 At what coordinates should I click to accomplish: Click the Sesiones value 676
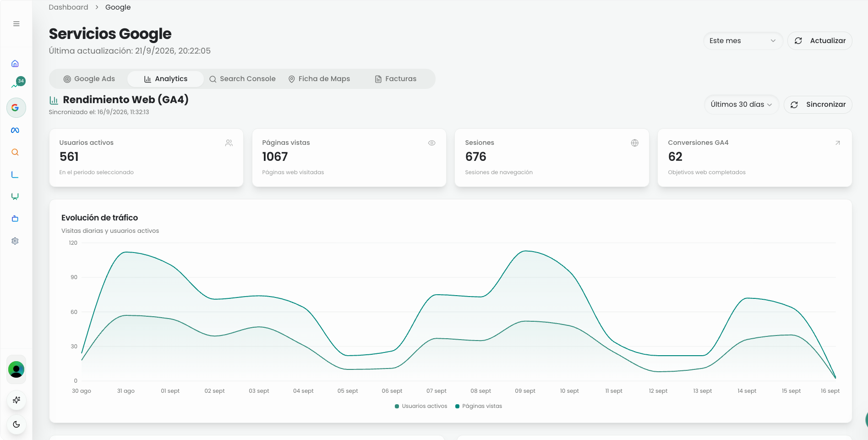[475, 157]
